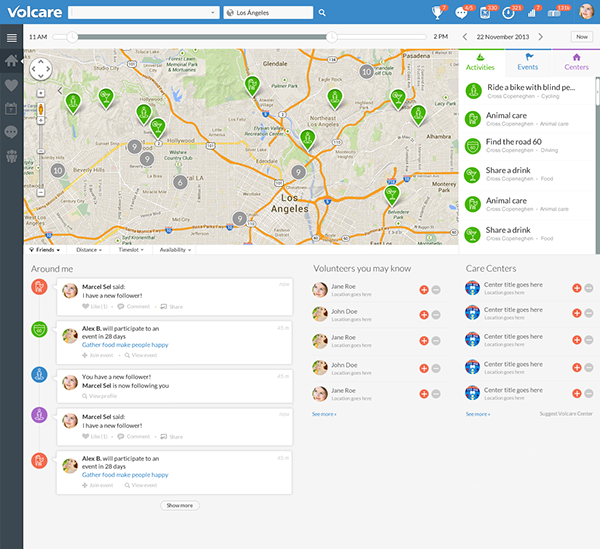Viewport: 600px width, 549px height.
Task: Click the Street View pegman icon
Action: point(41,109)
